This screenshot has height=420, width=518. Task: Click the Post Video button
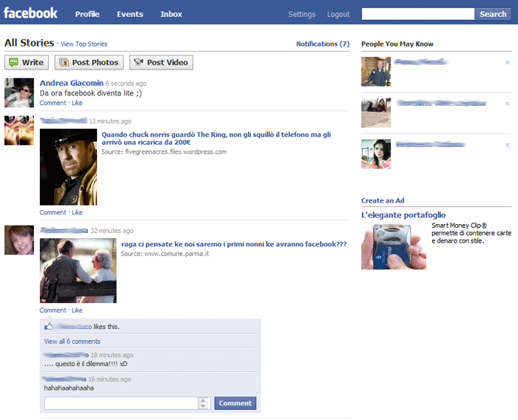coord(161,62)
